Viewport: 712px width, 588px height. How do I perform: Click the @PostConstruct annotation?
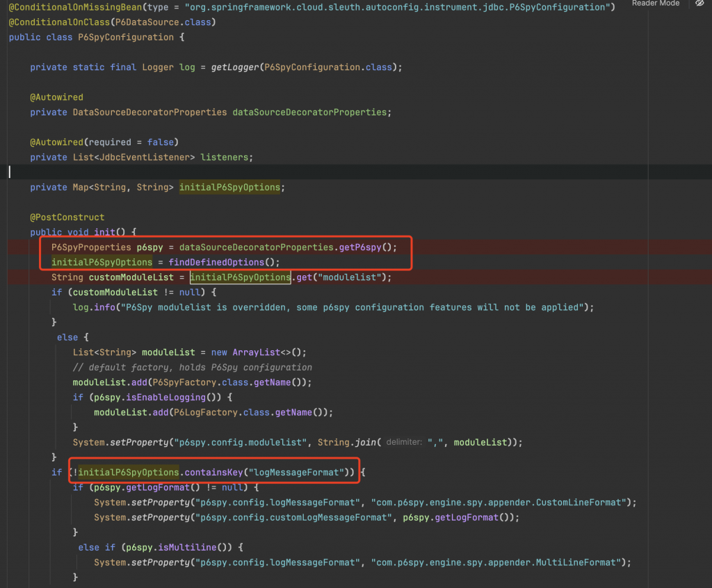67,217
